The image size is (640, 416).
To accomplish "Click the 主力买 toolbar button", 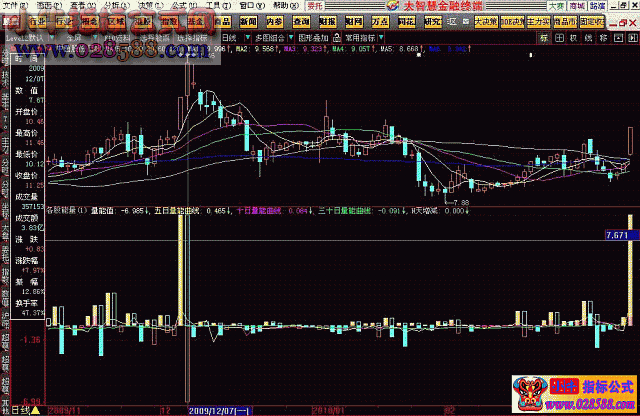I will tap(539, 19).
